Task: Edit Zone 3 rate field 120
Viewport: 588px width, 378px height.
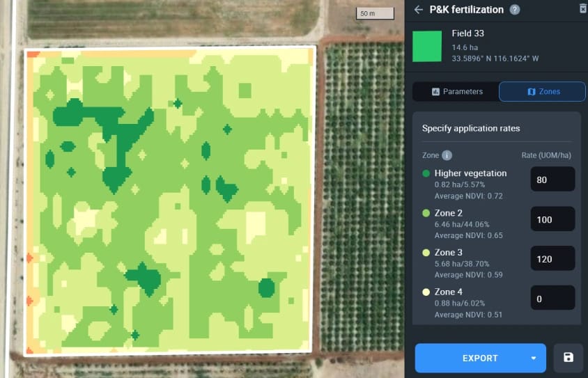Action: pos(552,258)
